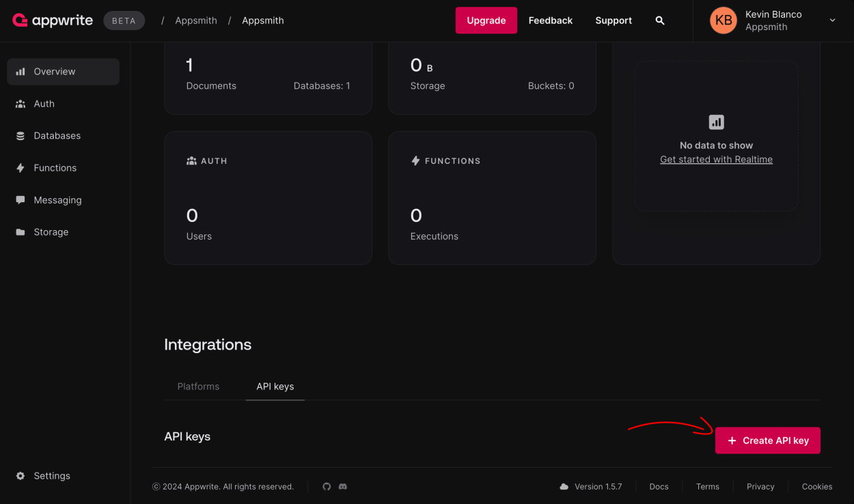Click the Settings gear icon in sidebar
854x504 pixels.
20,476
